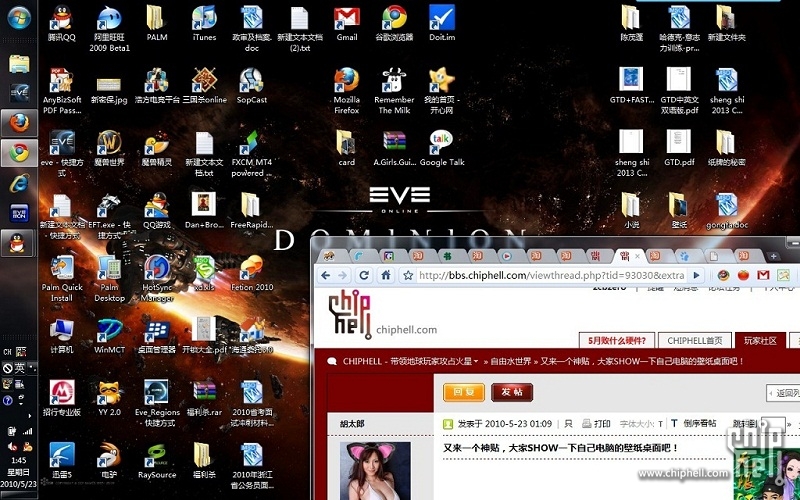Viewport: 800px width, 500px height.
Task: Click the browser Forward arrow
Action: (342, 276)
